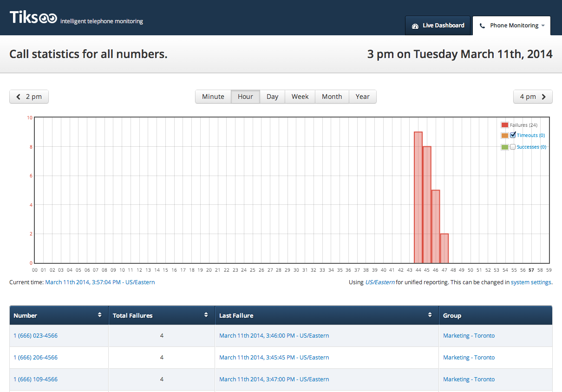562x392 pixels.
Task: Open number 1 (666) 023-4566
Action: [x=36, y=335]
